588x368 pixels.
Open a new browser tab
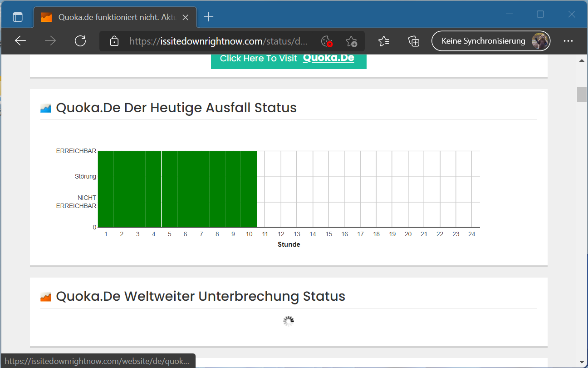tap(208, 17)
